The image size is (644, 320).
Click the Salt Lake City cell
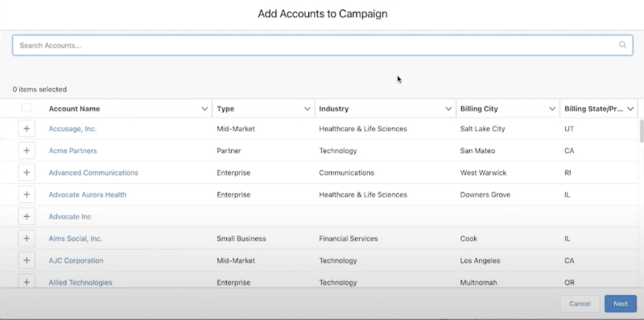(482, 129)
